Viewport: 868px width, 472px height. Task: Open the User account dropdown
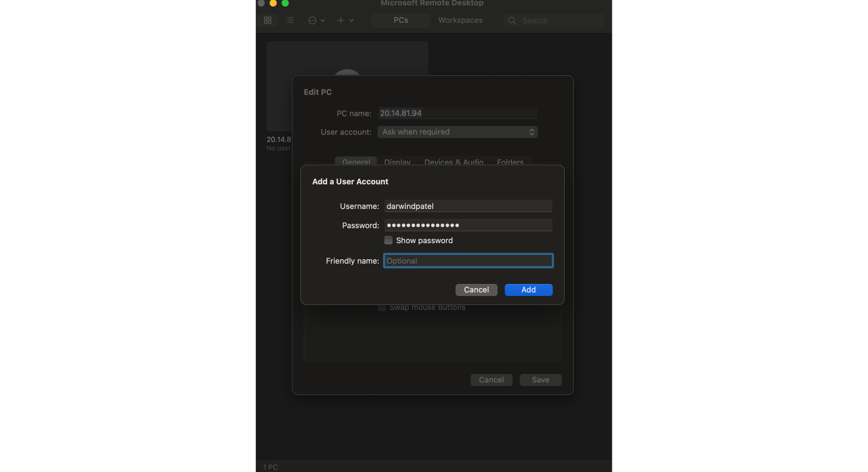click(x=457, y=132)
